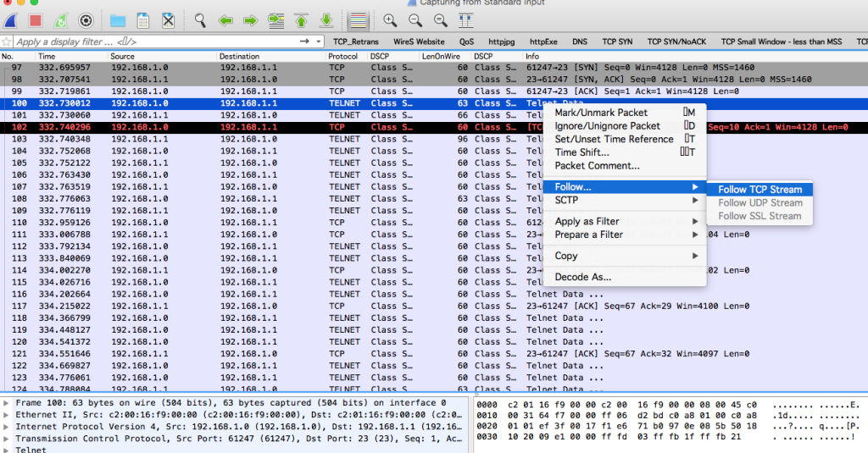Viewport: 868px width, 453px height.
Task: Apply the httpExe filter button
Action: [x=543, y=41]
